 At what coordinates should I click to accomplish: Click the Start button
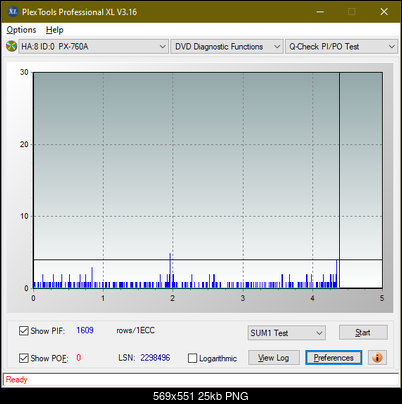pos(363,332)
